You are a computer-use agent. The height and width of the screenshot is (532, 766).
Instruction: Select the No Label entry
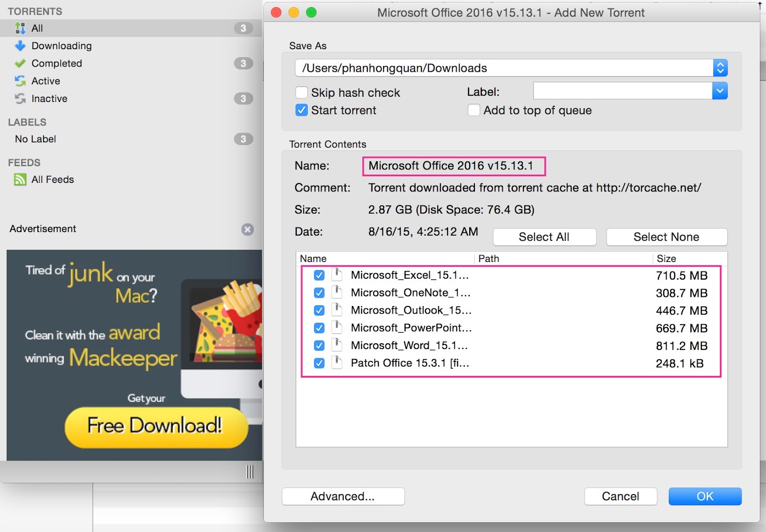point(131,139)
